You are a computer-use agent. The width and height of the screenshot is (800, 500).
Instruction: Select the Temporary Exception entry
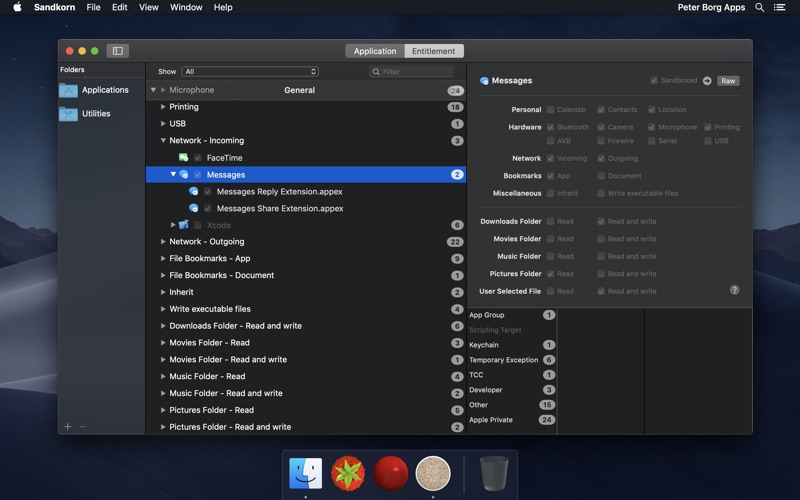[512, 360]
